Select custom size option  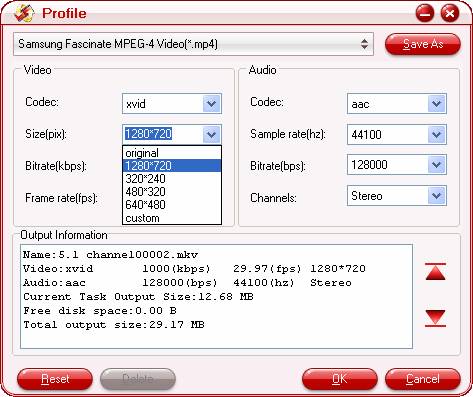click(172, 218)
